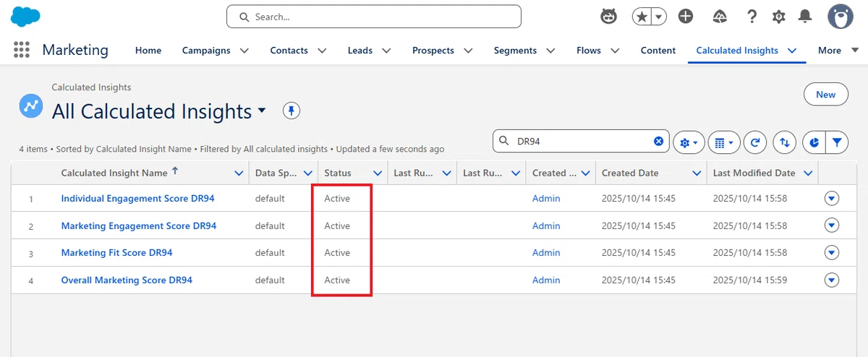Open Status column menu chevron

coord(378,173)
